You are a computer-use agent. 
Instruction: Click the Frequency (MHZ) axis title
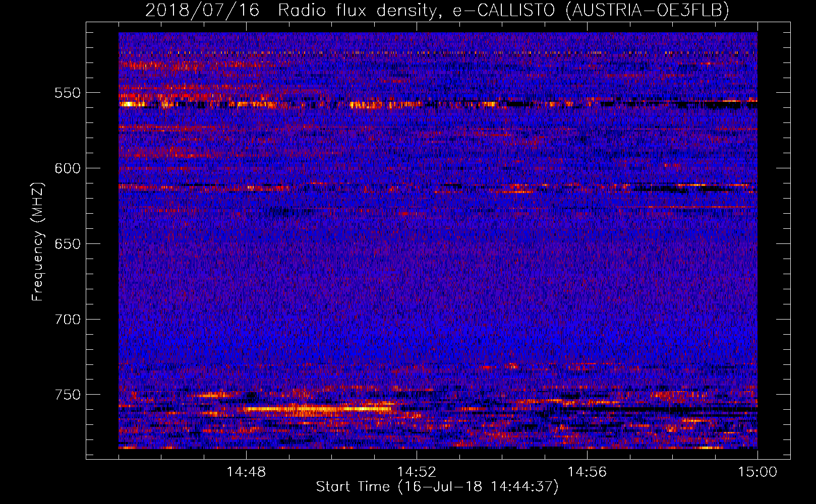[x=38, y=242]
